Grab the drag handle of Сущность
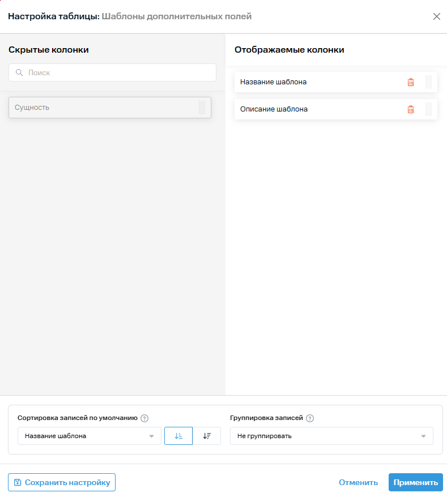Screen dimensions: 447x497 coord(202,107)
